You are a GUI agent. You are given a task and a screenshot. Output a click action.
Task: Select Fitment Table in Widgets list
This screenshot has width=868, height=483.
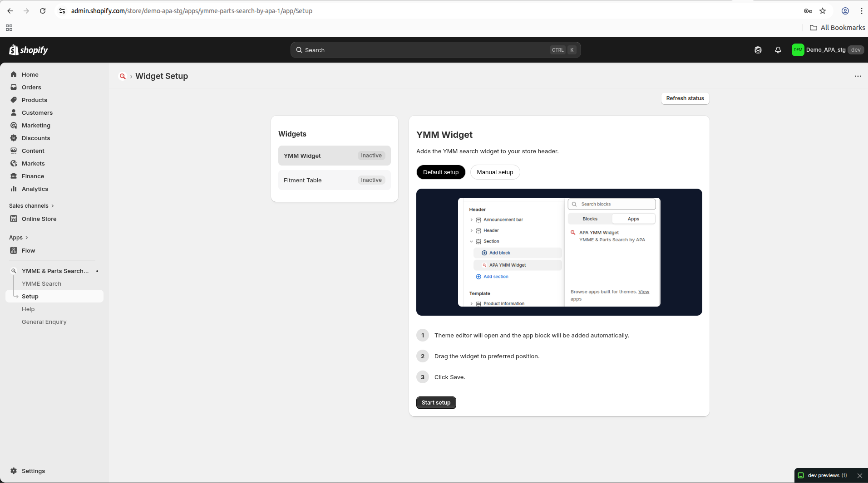pos(334,180)
